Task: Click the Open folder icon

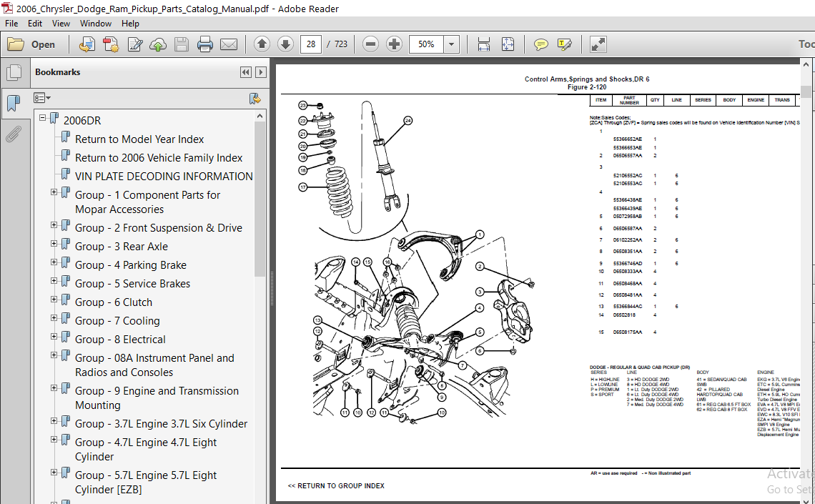Action: (16, 44)
